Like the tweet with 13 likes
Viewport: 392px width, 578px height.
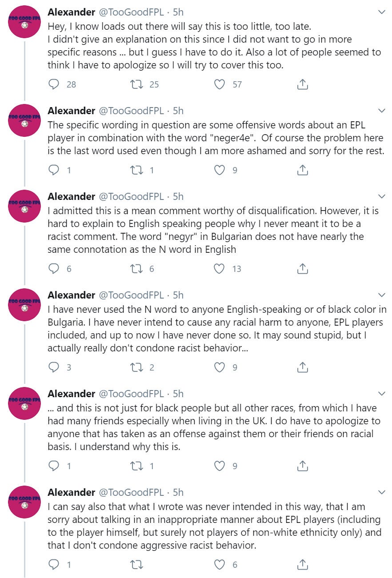220,268
